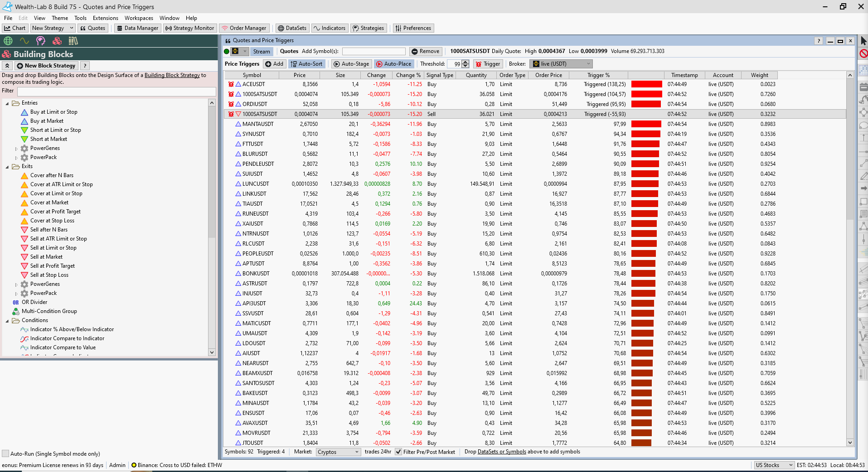Click the Sell triangle icon on 1000SATSUSDT row
The width and height of the screenshot is (868, 472).
238,114
